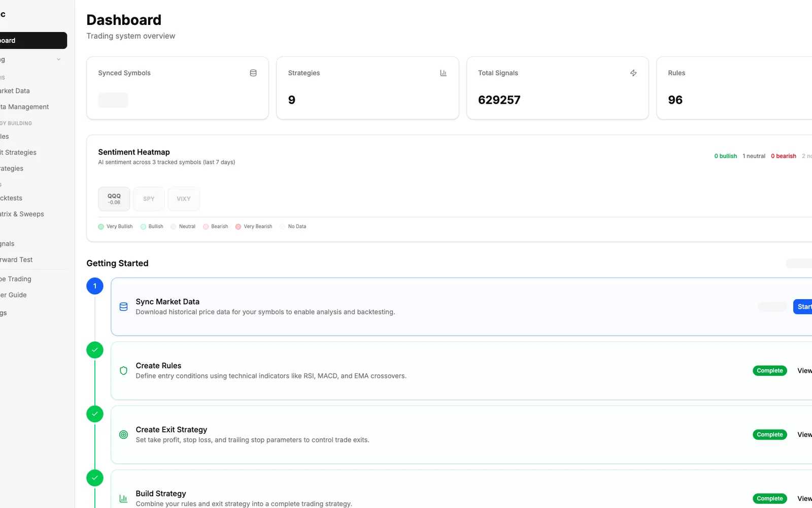Click the Very Bullish legend swatch
Image resolution: width=812 pixels, height=508 pixels.
point(101,227)
